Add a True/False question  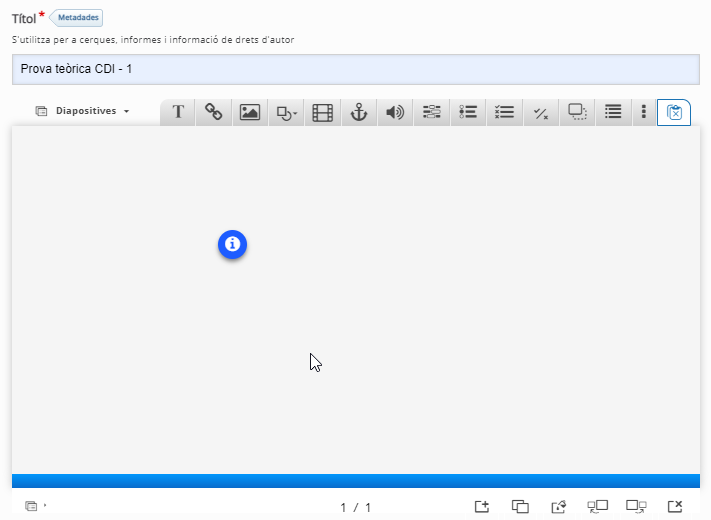[541, 112]
